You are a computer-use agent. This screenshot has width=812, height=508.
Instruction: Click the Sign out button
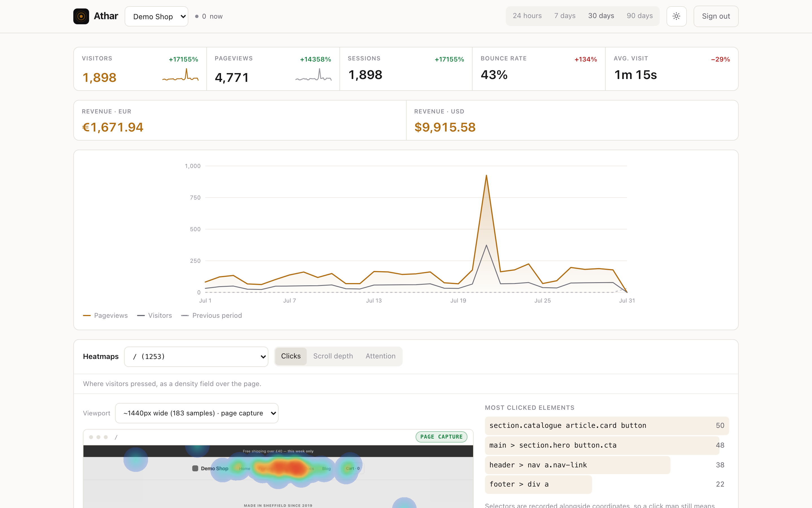(x=716, y=16)
